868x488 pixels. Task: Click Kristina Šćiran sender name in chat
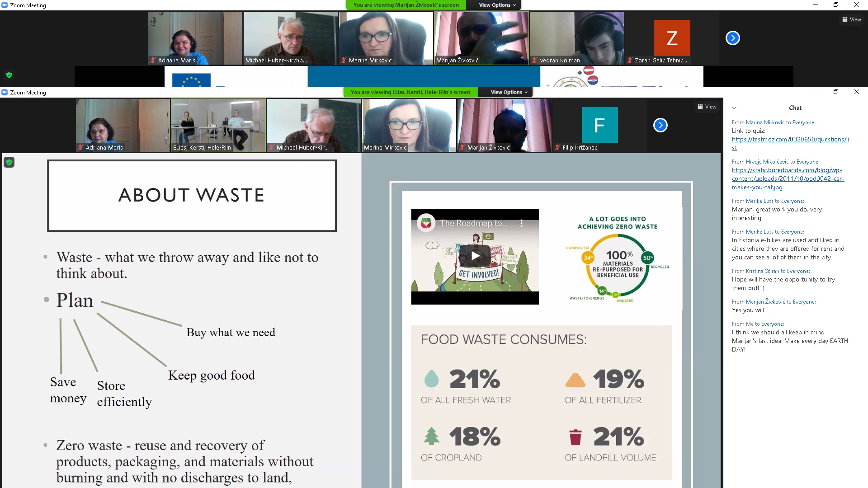(762, 271)
